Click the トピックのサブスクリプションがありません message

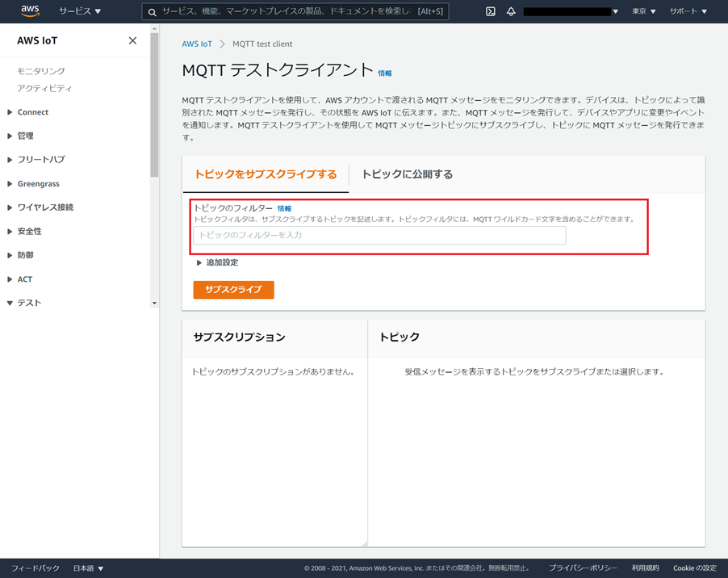274,372
